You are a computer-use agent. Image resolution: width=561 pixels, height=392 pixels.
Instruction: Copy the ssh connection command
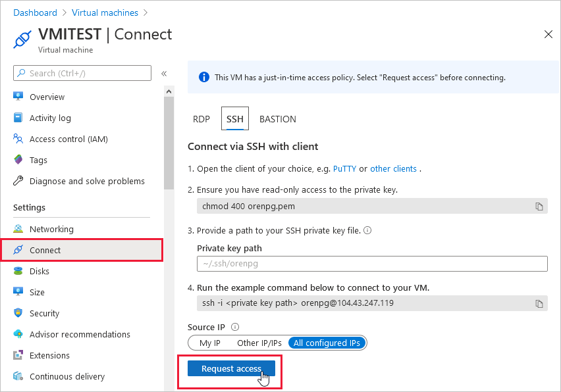point(540,303)
